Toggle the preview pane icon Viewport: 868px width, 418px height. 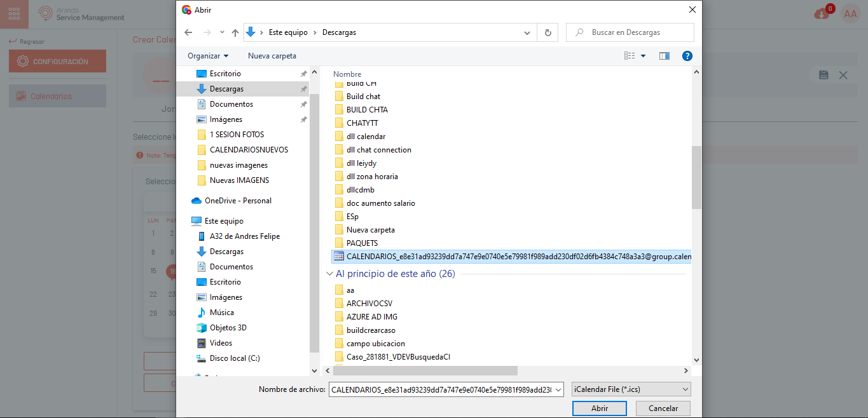(x=665, y=56)
